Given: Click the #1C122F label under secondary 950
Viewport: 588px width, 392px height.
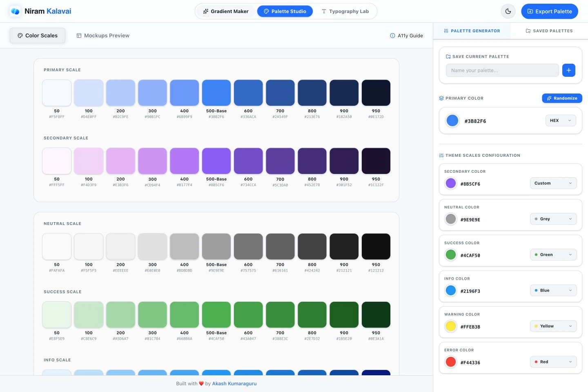Looking at the screenshot, I should 376,185.
